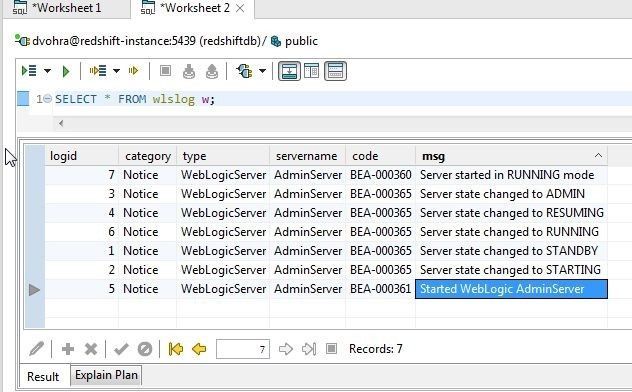Toggle the side-by-side grid layout button
Screen dimensions: 632x392
click(312, 71)
